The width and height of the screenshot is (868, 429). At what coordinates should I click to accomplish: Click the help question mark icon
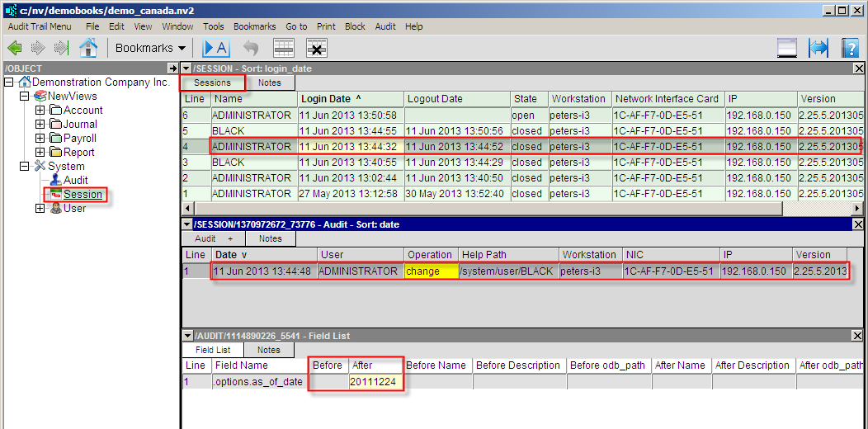click(x=850, y=48)
